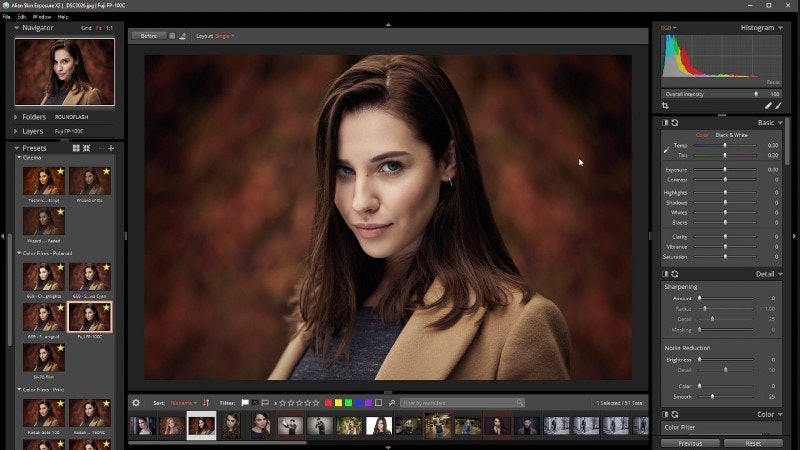Switch presets to small grid view
Screen dimensions: 800x450
point(87,148)
